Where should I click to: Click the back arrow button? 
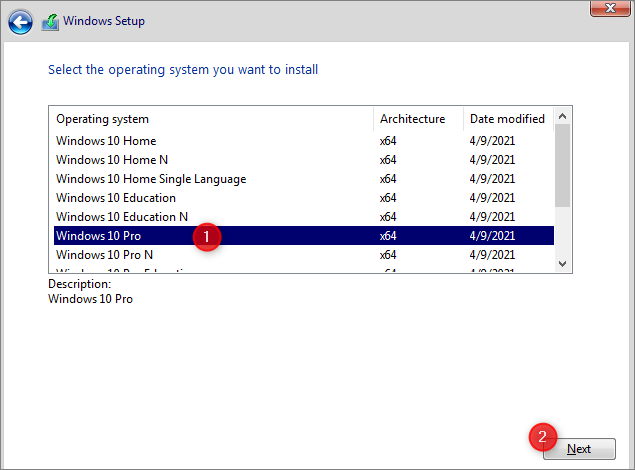tap(21, 20)
